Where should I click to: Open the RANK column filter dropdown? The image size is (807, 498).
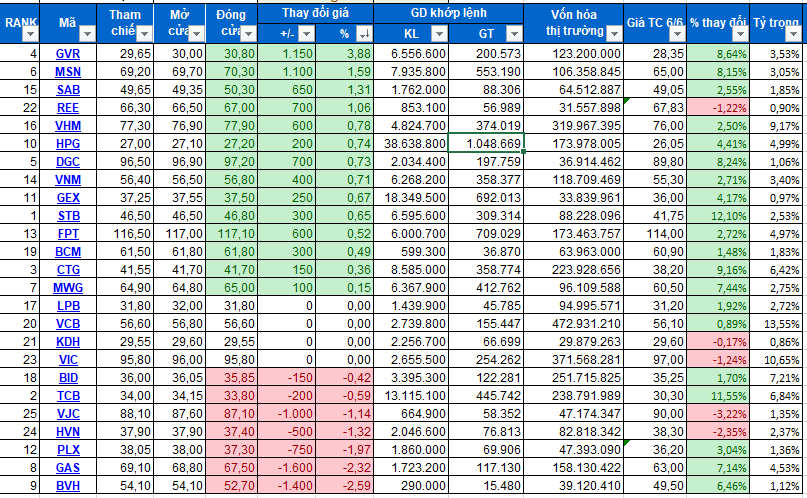point(30,34)
